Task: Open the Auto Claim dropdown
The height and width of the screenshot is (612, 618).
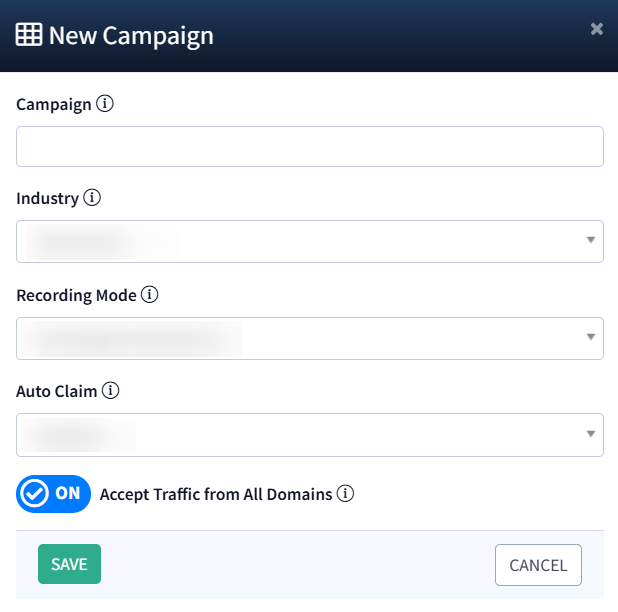Action: click(x=310, y=435)
